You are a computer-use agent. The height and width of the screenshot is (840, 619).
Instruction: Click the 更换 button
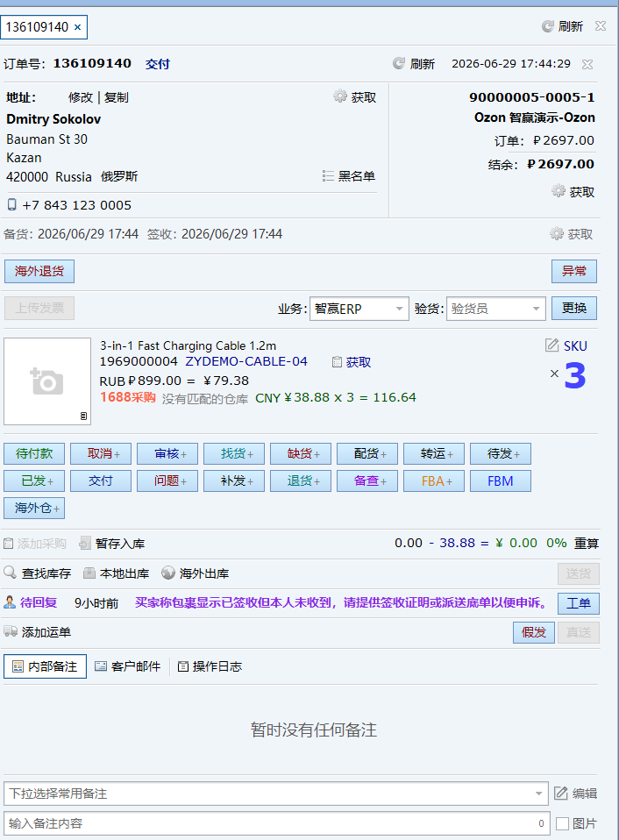coord(574,308)
